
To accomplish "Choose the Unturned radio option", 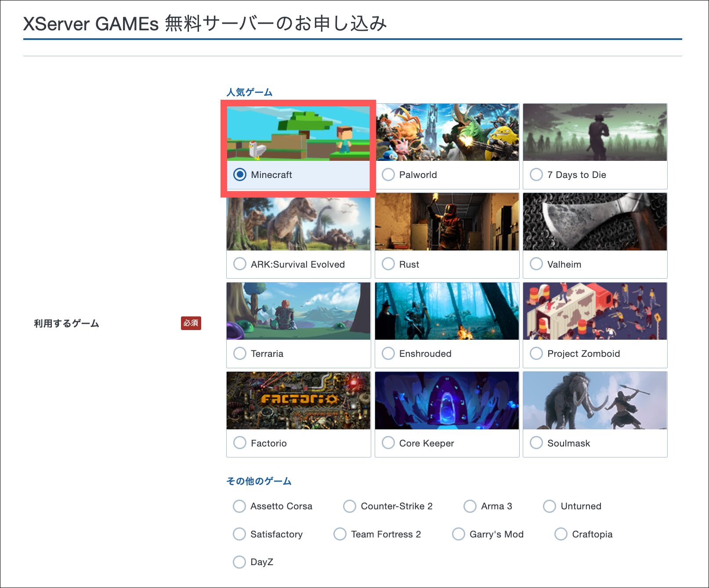I will click(x=550, y=506).
